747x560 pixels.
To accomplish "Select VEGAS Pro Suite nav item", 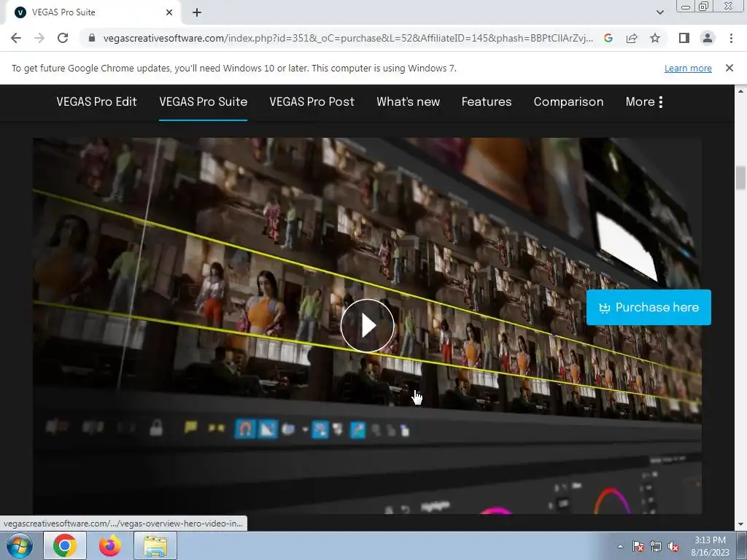I will (203, 102).
